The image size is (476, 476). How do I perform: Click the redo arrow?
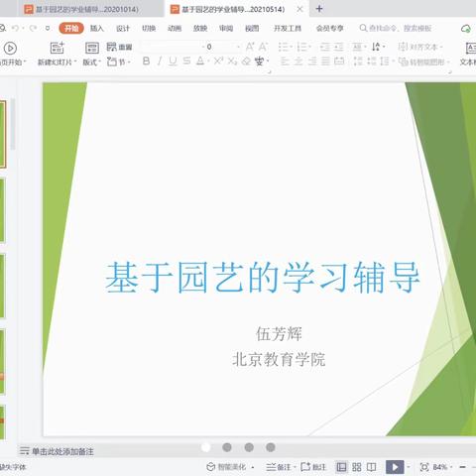(33, 28)
